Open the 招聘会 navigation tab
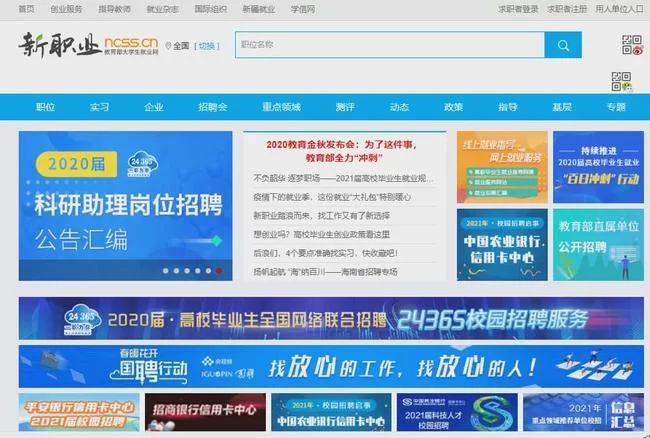The height and width of the screenshot is (438, 650). (212, 107)
